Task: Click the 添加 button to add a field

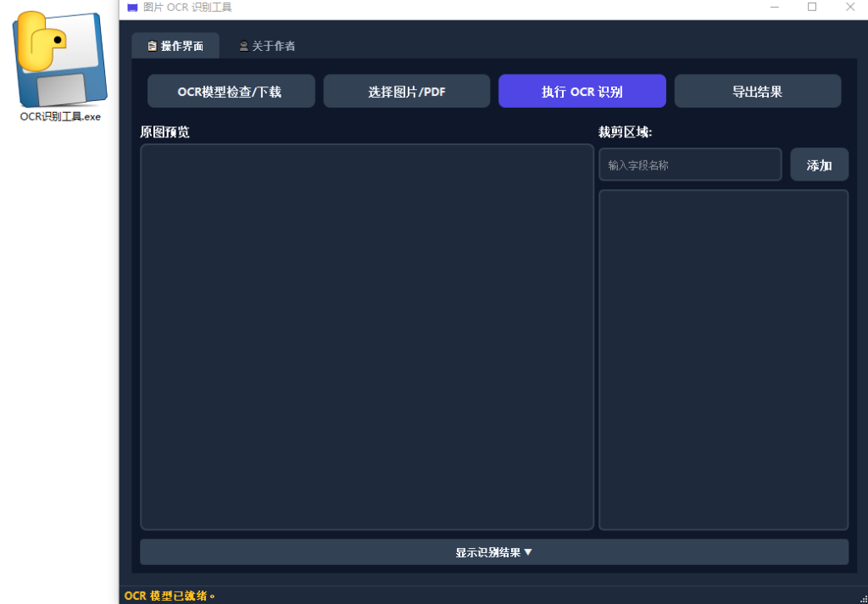Action: click(819, 164)
